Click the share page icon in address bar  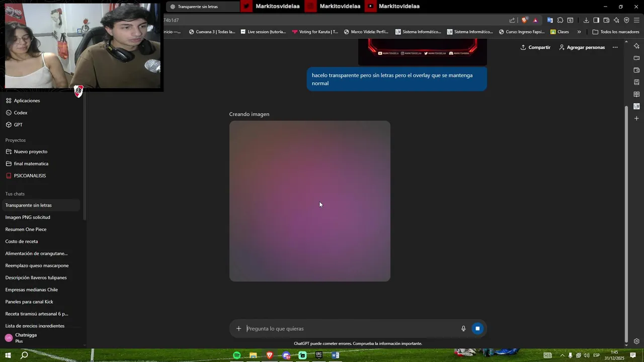click(512, 20)
